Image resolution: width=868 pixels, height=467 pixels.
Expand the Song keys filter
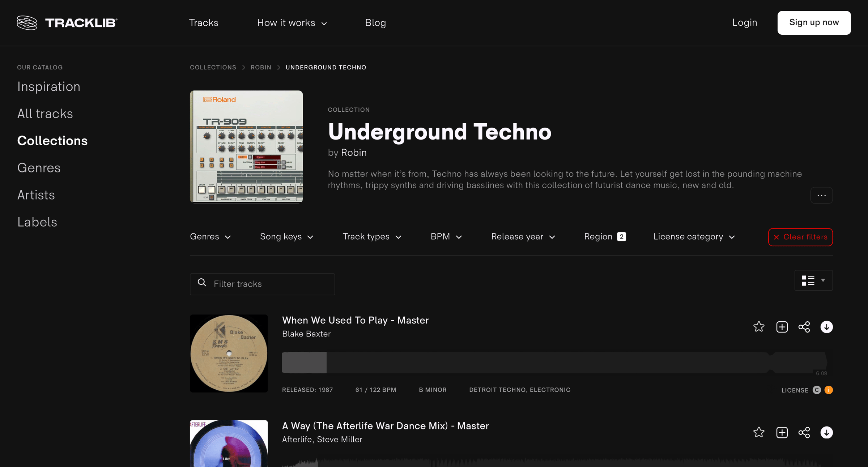[x=287, y=237]
